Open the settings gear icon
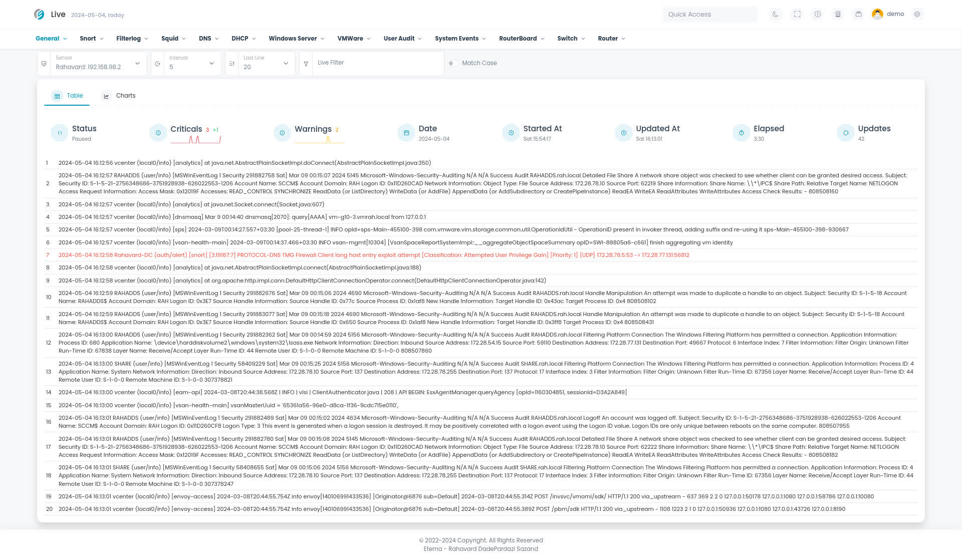 click(x=917, y=15)
